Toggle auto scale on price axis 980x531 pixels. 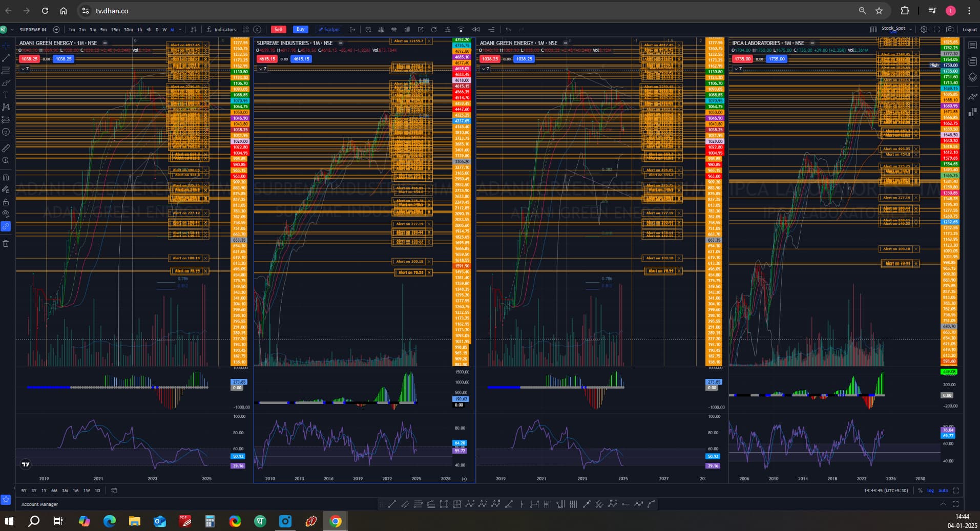pyautogui.click(x=943, y=491)
